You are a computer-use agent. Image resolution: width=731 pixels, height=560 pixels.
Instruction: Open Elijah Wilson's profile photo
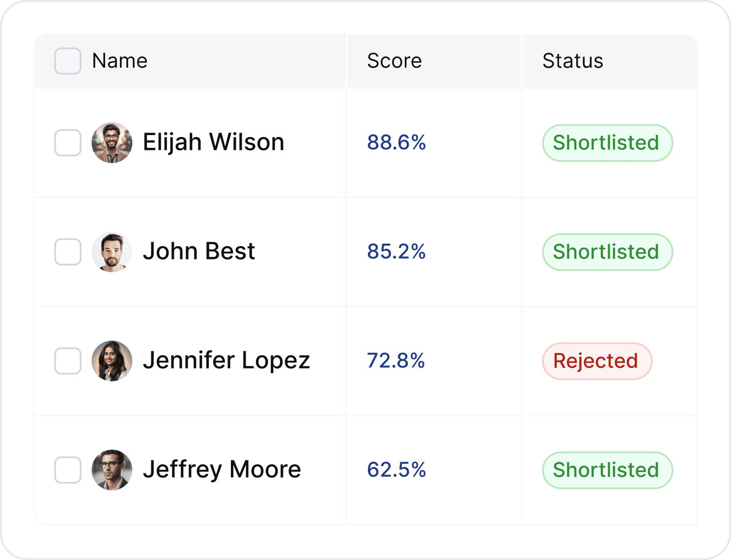[x=112, y=142]
